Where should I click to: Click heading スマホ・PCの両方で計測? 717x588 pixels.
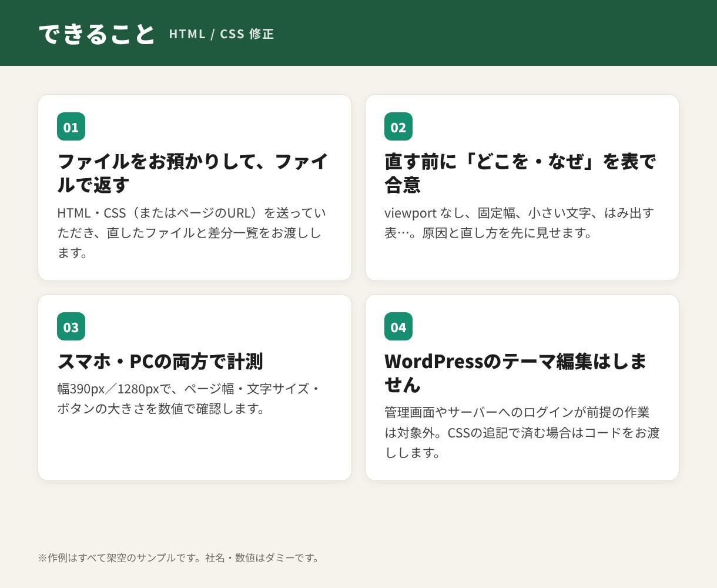click(160, 361)
